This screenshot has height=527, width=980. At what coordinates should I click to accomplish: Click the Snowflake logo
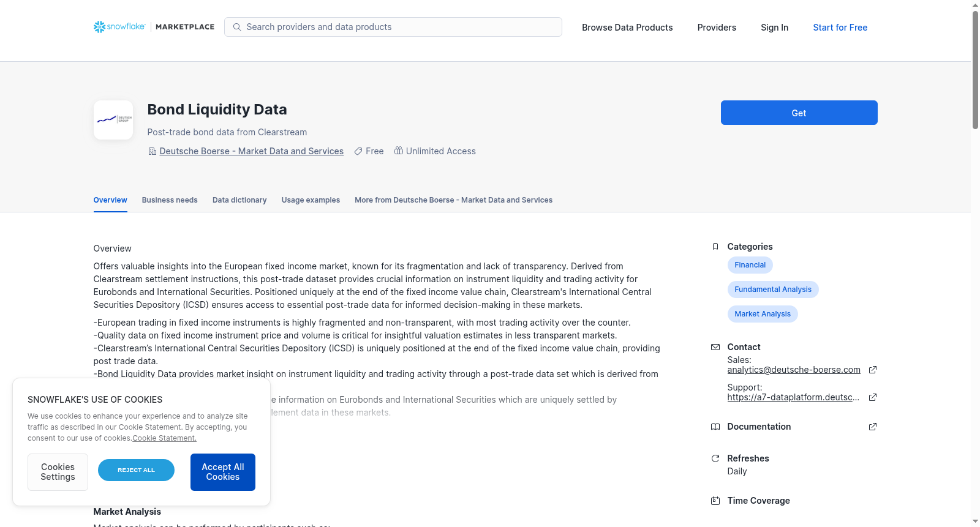(x=119, y=27)
